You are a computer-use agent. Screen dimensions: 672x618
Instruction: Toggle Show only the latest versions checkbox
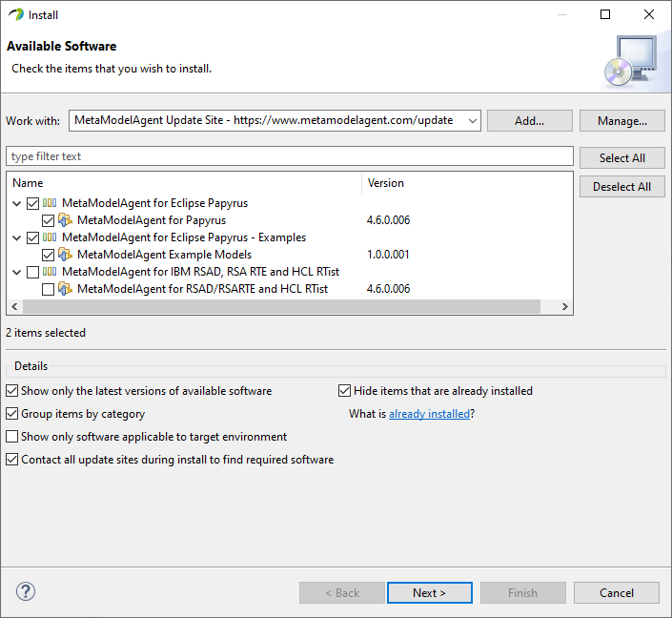[x=12, y=391]
